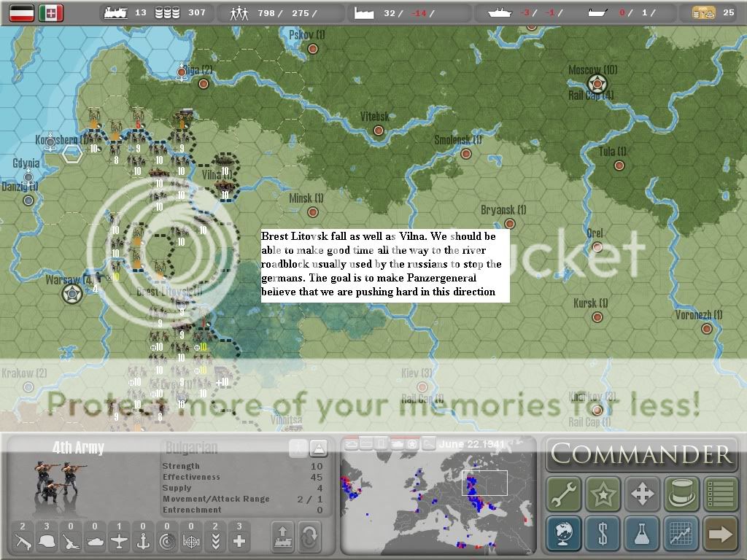This screenshot has height=560, width=747.
Task: Click the Vitebsk city marker
Action: coord(379,131)
